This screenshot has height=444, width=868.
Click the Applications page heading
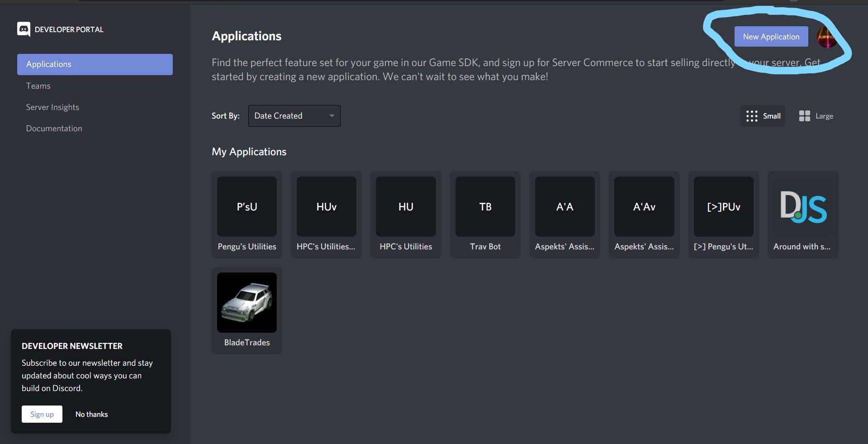247,36
